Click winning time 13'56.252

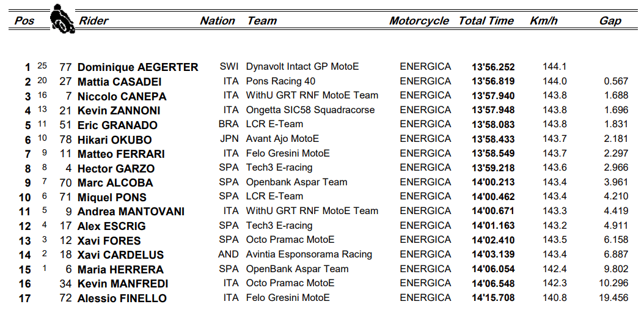[x=492, y=67]
